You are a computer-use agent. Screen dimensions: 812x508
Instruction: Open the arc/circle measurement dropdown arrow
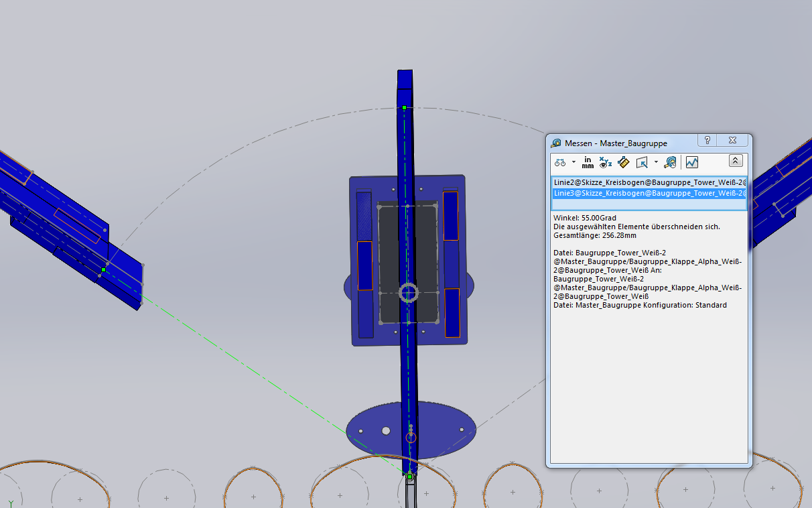pos(573,162)
